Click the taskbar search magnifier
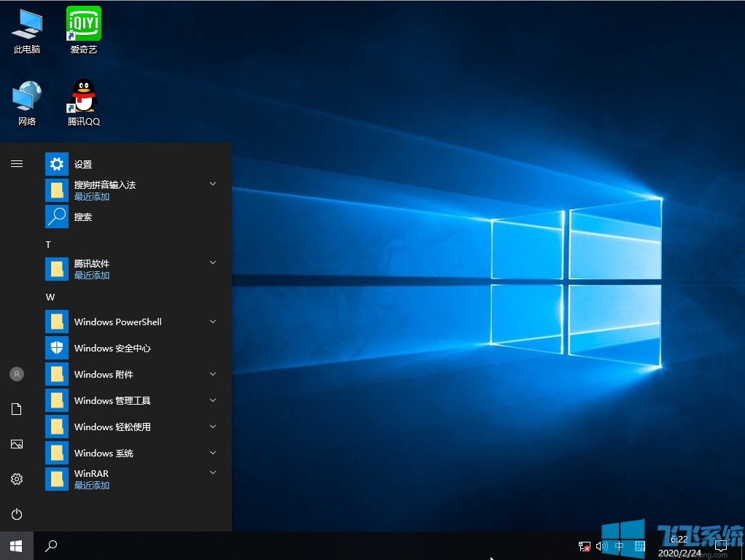Screen dimensions: 745x560 (51, 545)
